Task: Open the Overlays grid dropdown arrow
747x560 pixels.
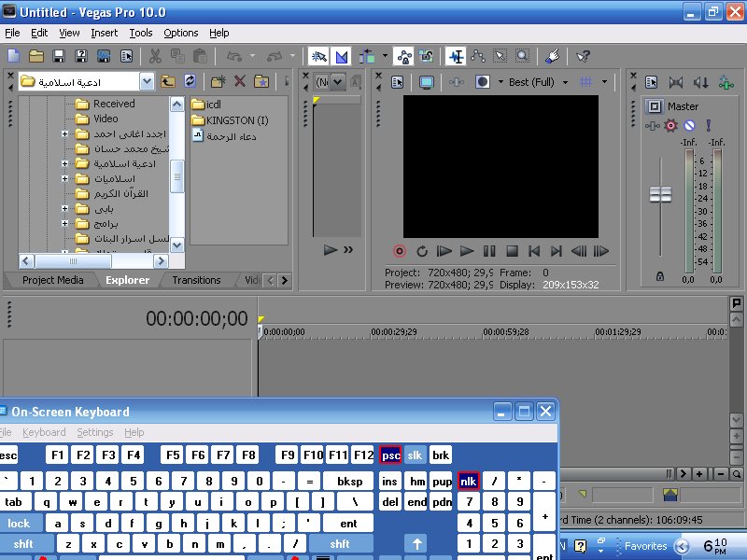Action: [x=604, y=82]
